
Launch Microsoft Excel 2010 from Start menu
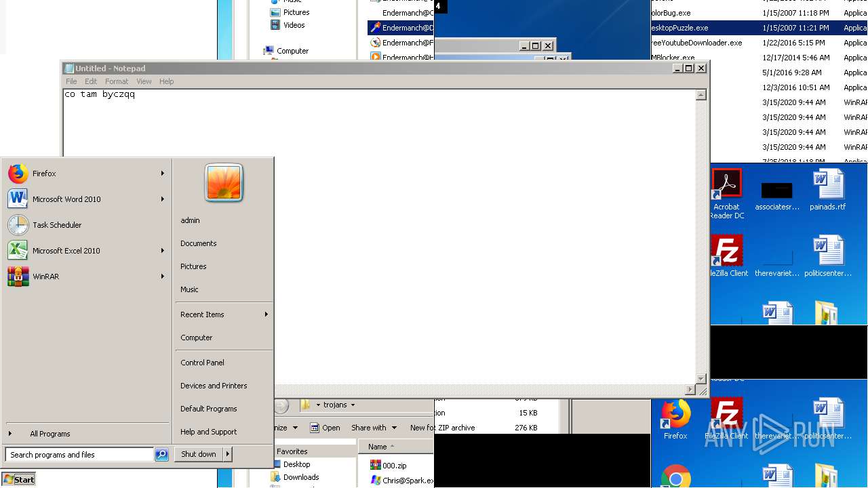(86, 251)
